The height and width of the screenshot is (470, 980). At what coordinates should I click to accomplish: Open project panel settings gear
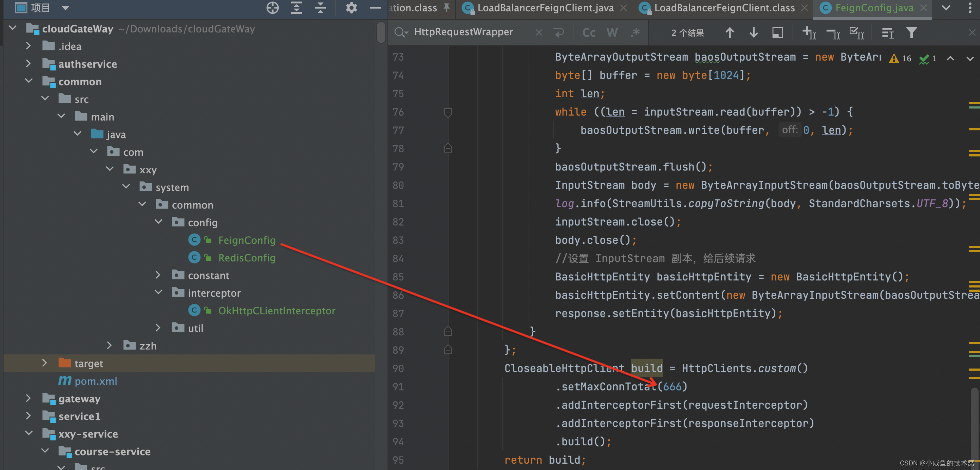click(351, 8)
